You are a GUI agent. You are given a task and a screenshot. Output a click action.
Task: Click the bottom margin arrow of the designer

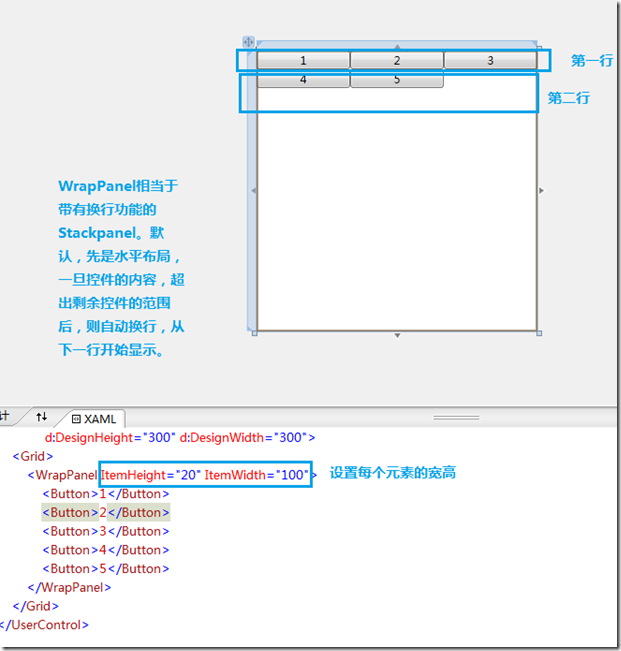click(x=397, y=335)
